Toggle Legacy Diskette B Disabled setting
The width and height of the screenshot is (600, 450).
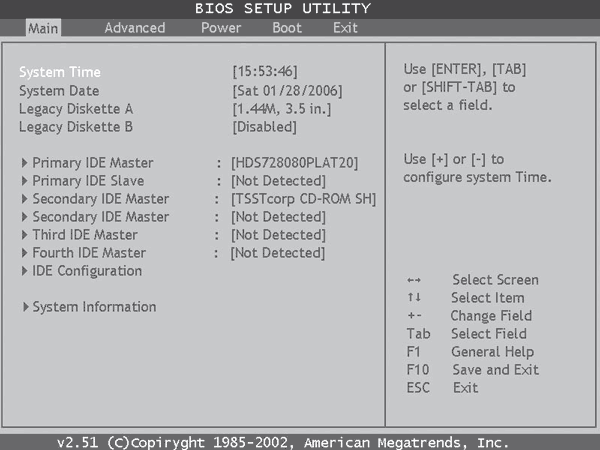click(x=264, y=127)
